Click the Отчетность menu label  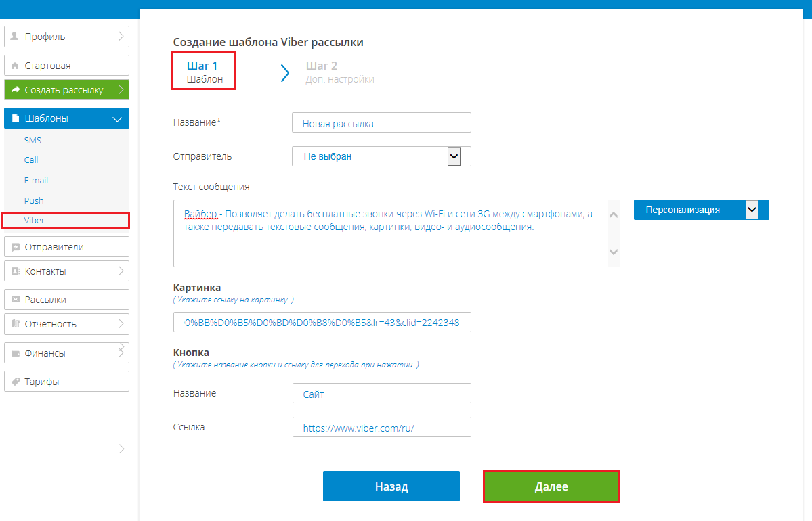click(x=50, y=324)
